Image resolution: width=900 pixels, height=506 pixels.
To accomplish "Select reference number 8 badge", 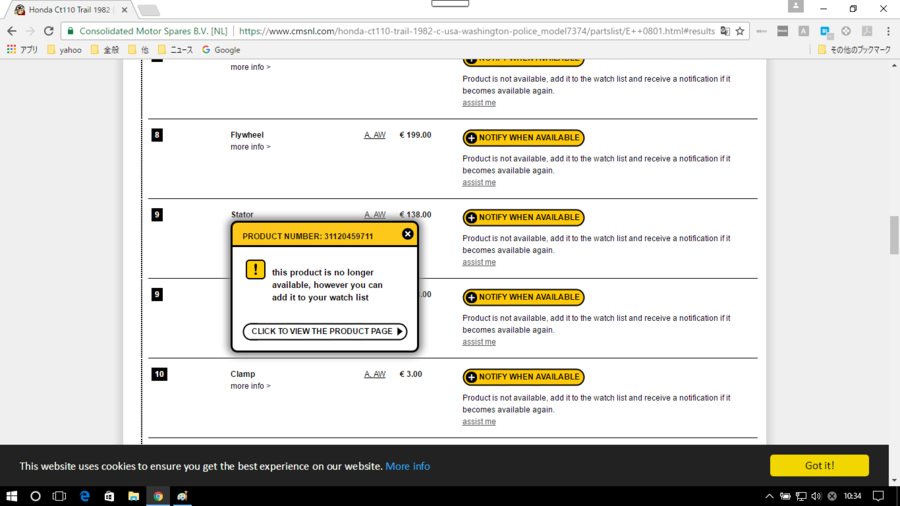I will pos(157,135).
